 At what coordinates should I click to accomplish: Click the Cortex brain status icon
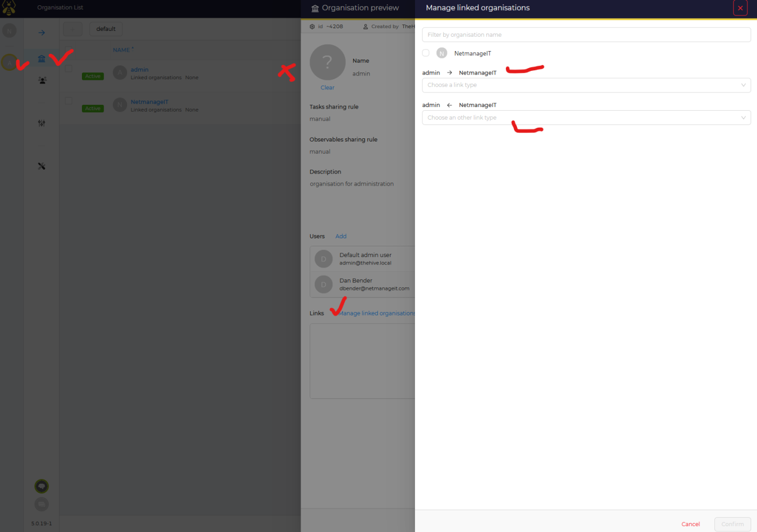(x=41, y=486)
